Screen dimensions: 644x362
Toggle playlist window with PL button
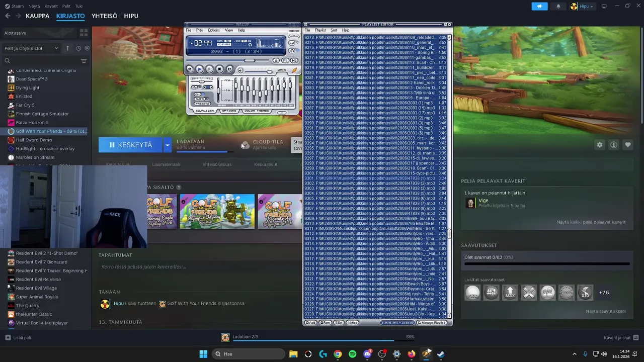(x=285, y=60)
